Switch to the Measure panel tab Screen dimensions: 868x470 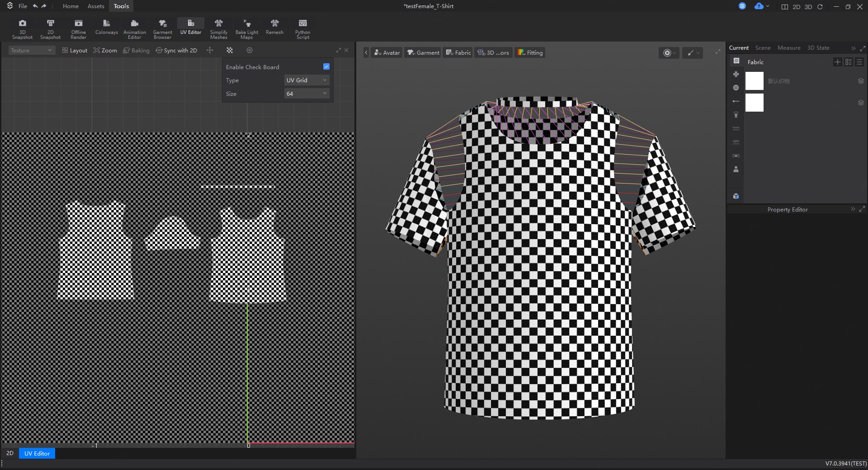788,47
